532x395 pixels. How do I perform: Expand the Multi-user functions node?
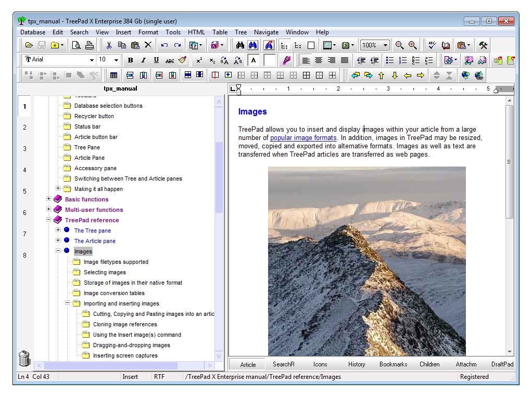[x=48, y=209]
